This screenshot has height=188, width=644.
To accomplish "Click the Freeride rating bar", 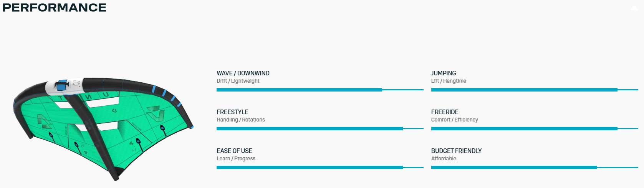I will click(x=534, y=129).
